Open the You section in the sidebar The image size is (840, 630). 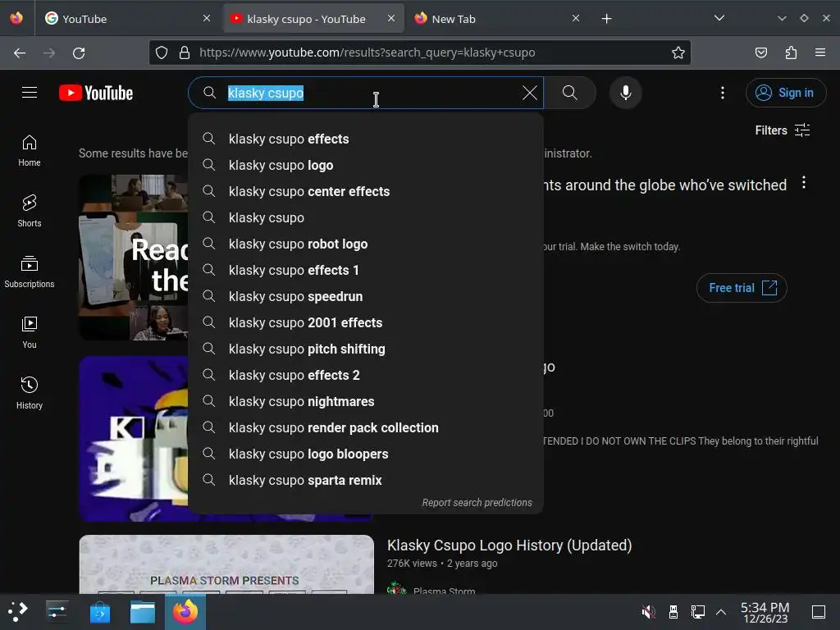click(30, 333)
